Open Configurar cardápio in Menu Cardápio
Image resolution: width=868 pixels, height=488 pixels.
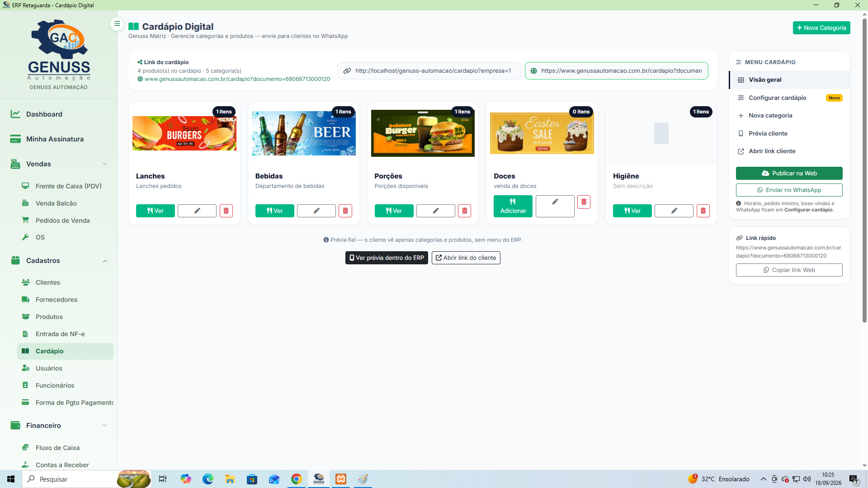(x=789, y=98)
